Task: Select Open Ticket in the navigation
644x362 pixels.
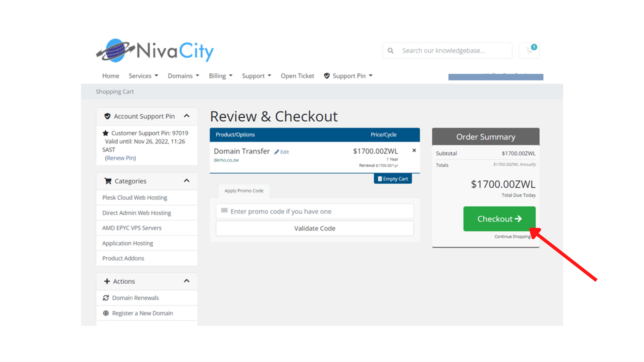Action: click(298, 76)
